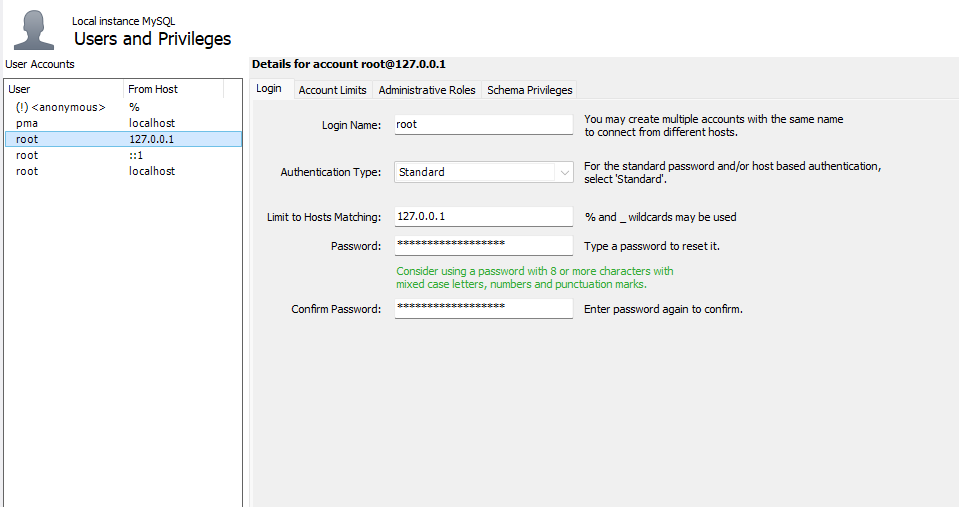Open the Account Limits tab
Viewport: 959px width, 507px height.
pos(332,90)
